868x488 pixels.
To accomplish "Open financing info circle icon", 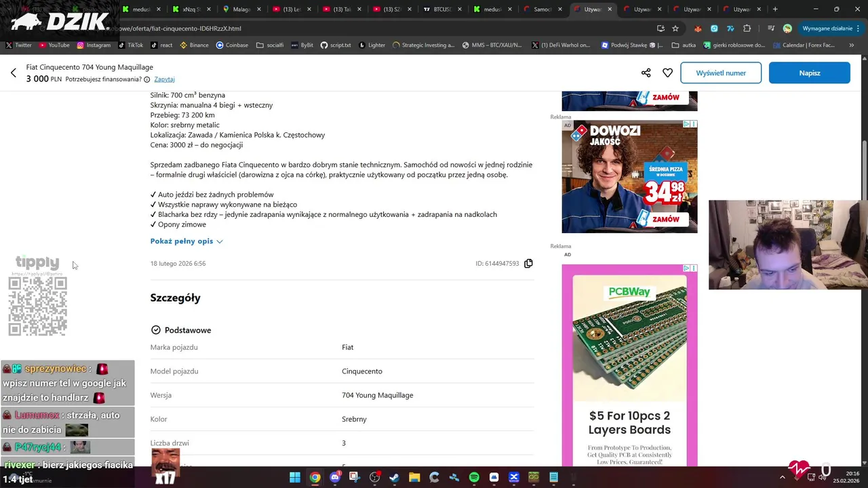I will point(147,79).
